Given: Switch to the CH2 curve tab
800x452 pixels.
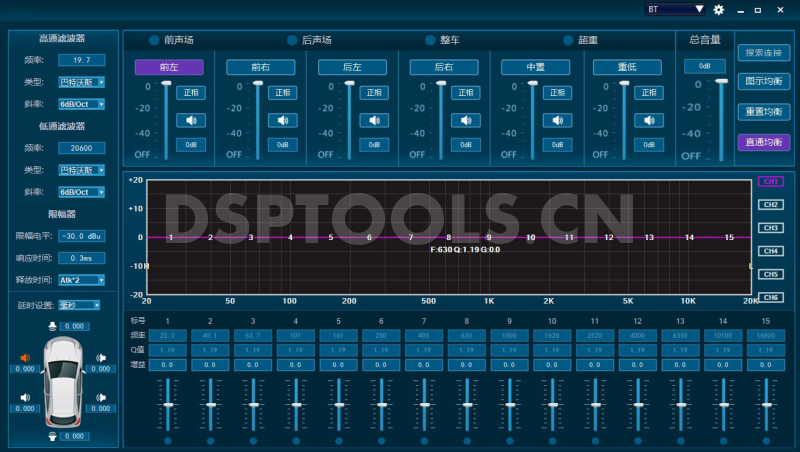Looking at the screenshot, I should (770, 205).
